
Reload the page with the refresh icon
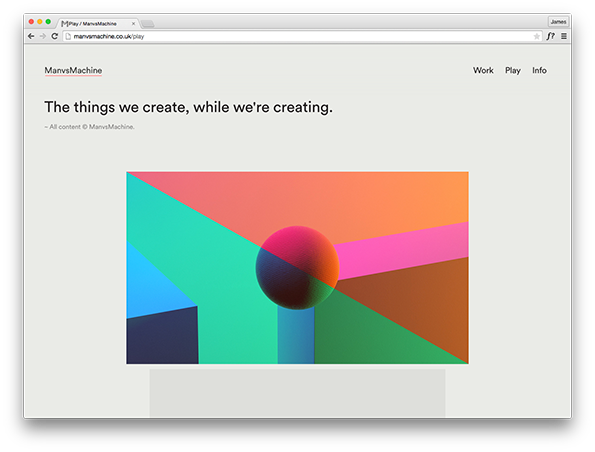point(55,36)
